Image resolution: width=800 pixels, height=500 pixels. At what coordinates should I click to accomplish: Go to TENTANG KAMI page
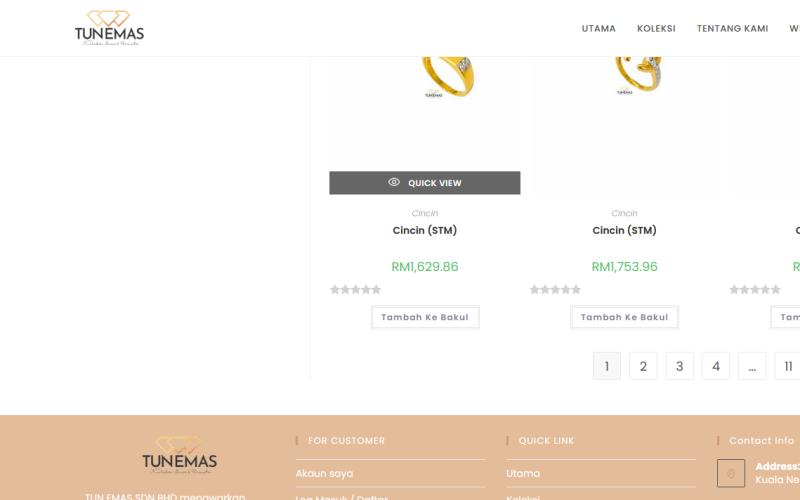[732, 29]
